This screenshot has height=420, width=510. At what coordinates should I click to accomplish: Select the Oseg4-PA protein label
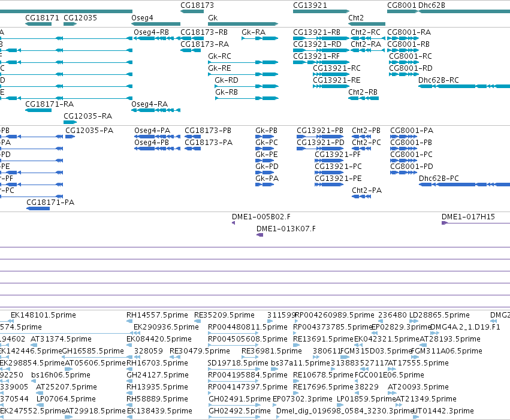tap(152, 131)
